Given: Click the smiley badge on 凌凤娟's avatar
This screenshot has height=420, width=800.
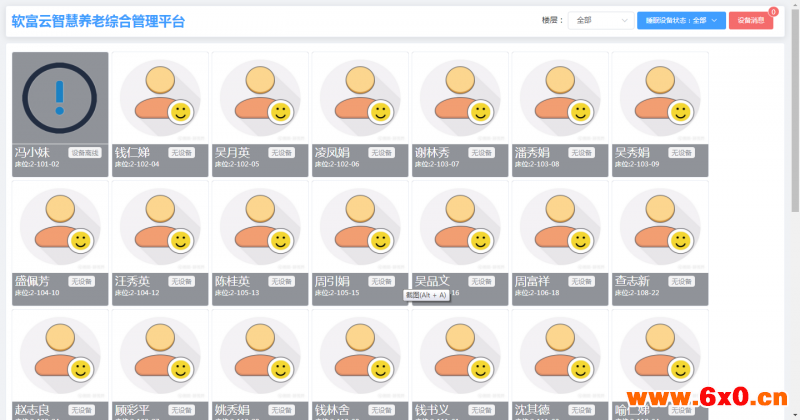Looking at the screenshot, I should click(380, 112).
